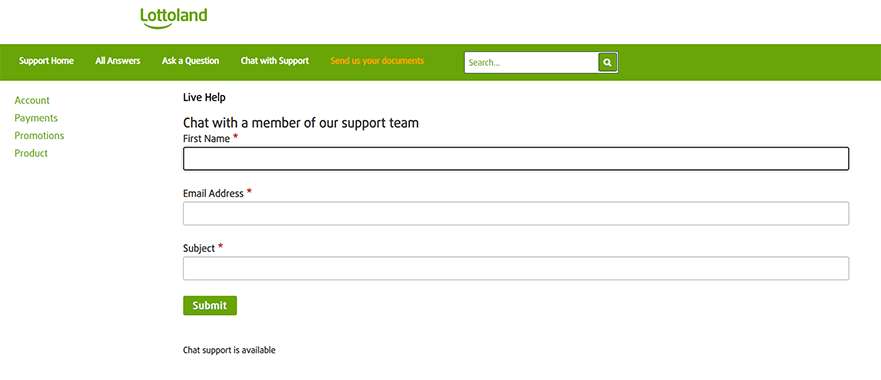Click the search magnifier icon button

[608, 63]
